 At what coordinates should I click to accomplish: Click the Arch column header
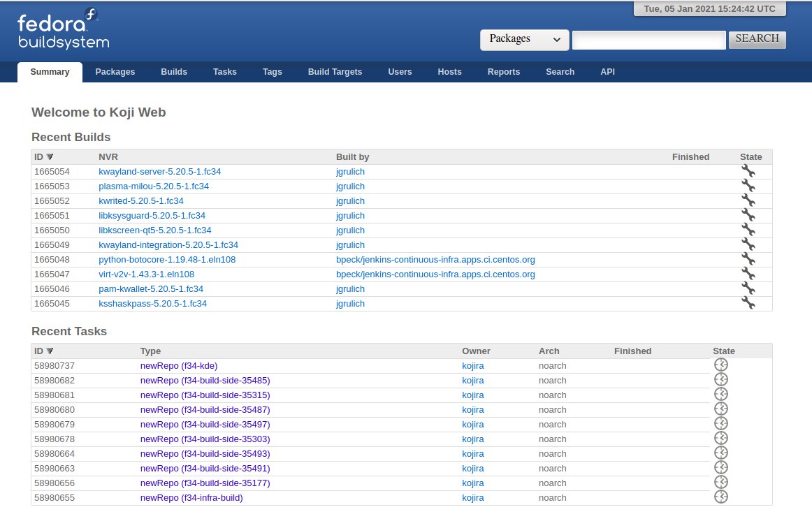pyautogui.click(x=549, y=351)
